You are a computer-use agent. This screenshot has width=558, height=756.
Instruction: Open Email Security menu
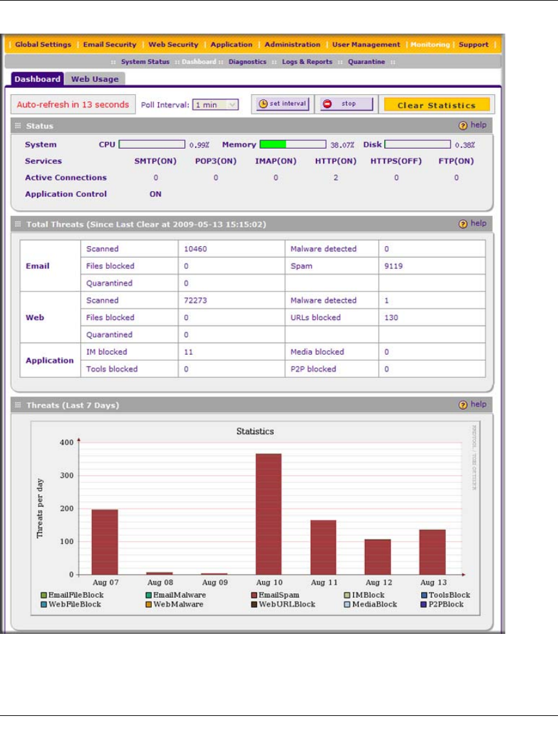pos(109,45)
